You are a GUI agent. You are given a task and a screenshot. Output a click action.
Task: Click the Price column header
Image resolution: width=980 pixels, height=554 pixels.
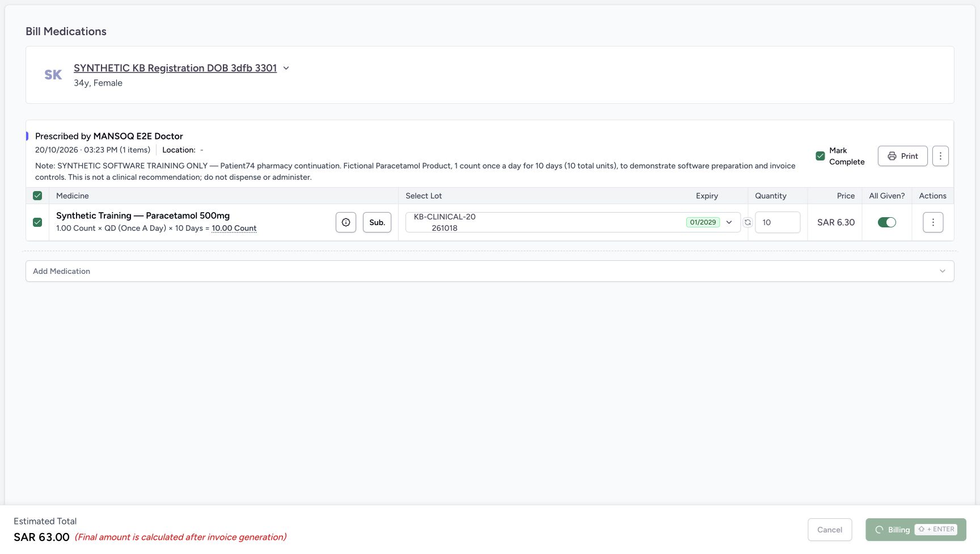coord(846,196)
